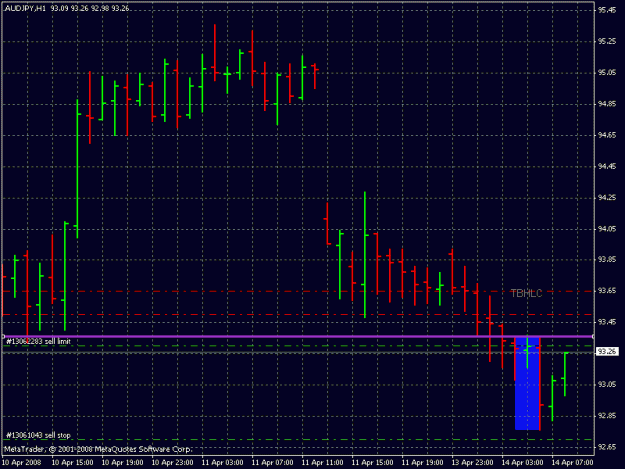The width and height of the screenshot is (625, 469).
Task: Click the '10 Apr 19:00' time label
Action: 122,463
